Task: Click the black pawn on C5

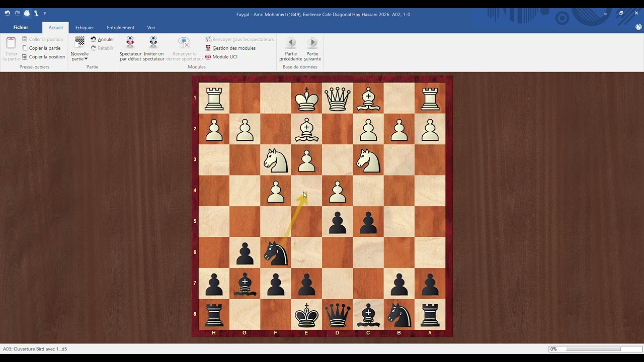Action: coord(368,222)
